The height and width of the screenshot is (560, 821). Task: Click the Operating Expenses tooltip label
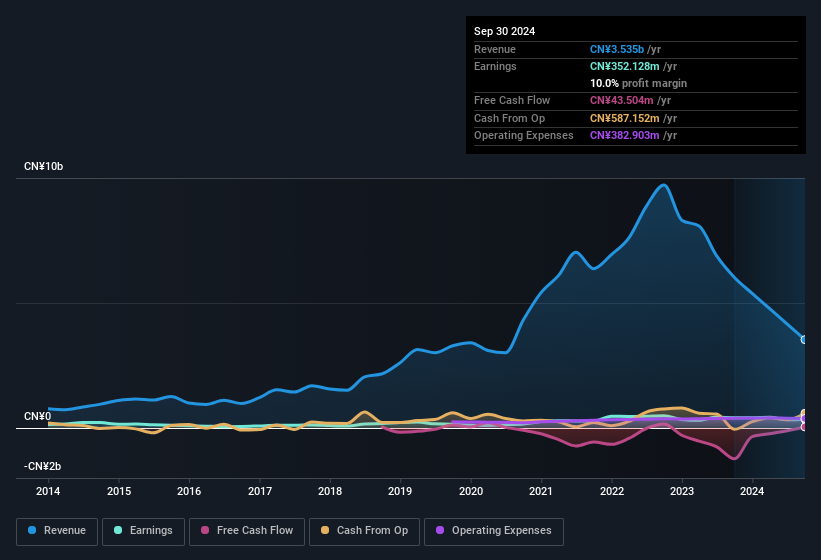point(524,136)
